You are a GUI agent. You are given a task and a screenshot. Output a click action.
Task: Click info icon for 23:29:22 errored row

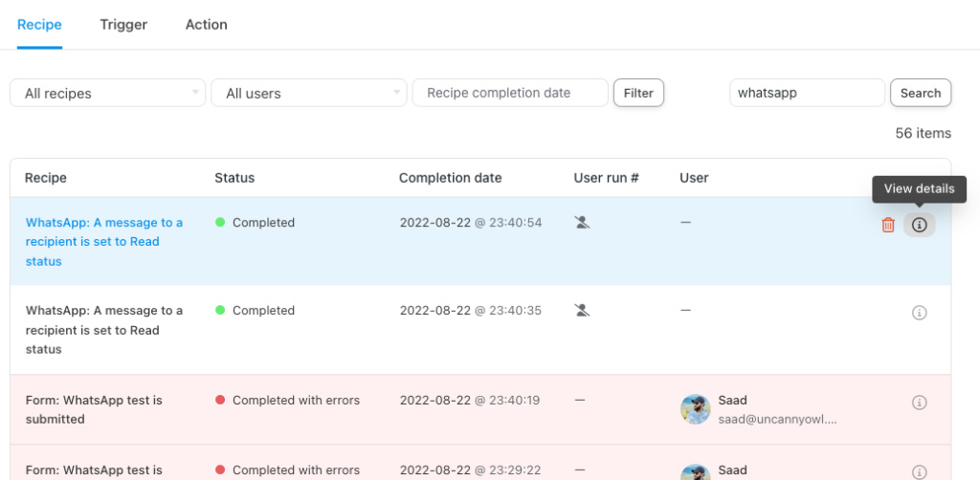(x=919, y=471)
